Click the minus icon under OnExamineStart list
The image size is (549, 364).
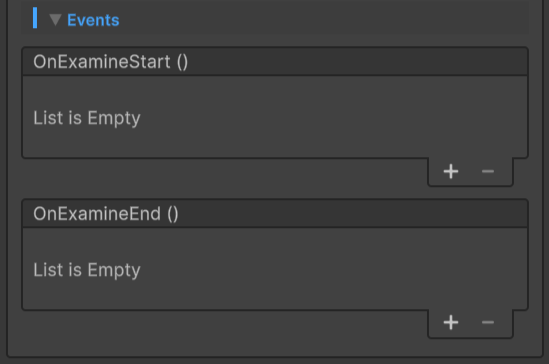(488, 172)
